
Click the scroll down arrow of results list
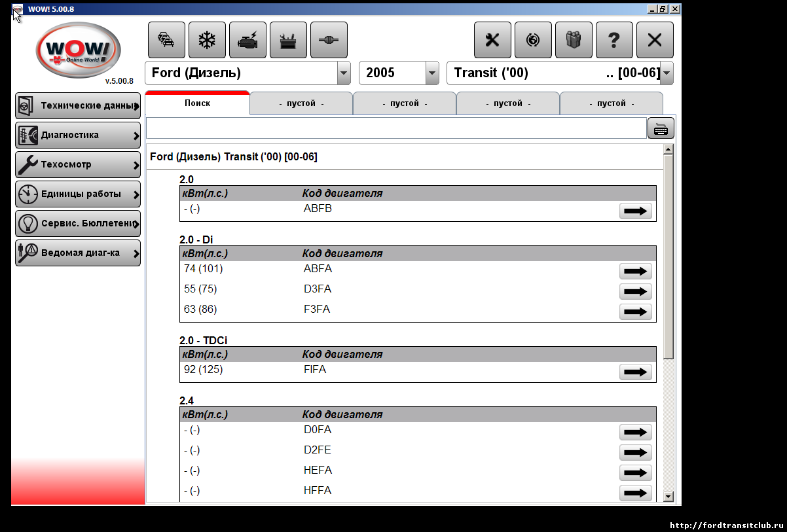(x=668, y=497)
